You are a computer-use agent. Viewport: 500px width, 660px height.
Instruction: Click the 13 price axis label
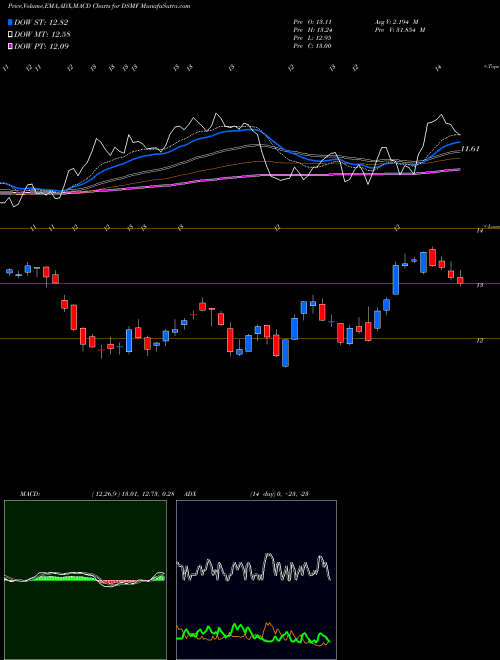coord(479,285)
